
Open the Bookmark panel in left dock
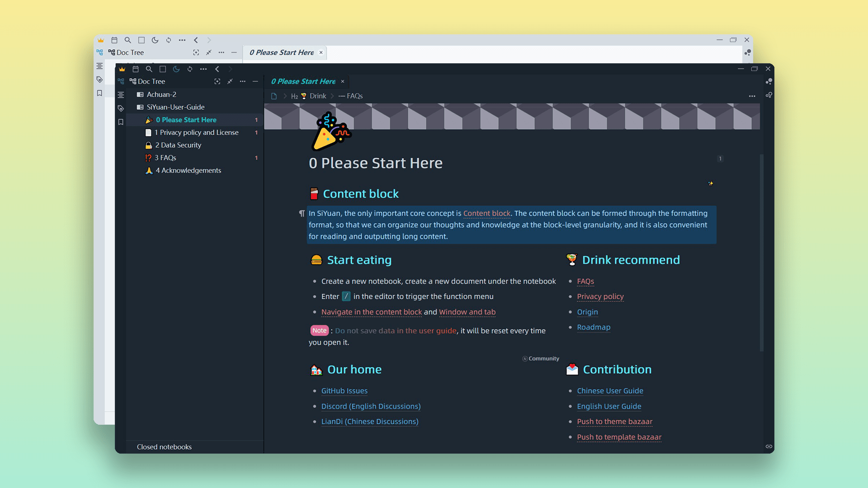pos(121,122)
